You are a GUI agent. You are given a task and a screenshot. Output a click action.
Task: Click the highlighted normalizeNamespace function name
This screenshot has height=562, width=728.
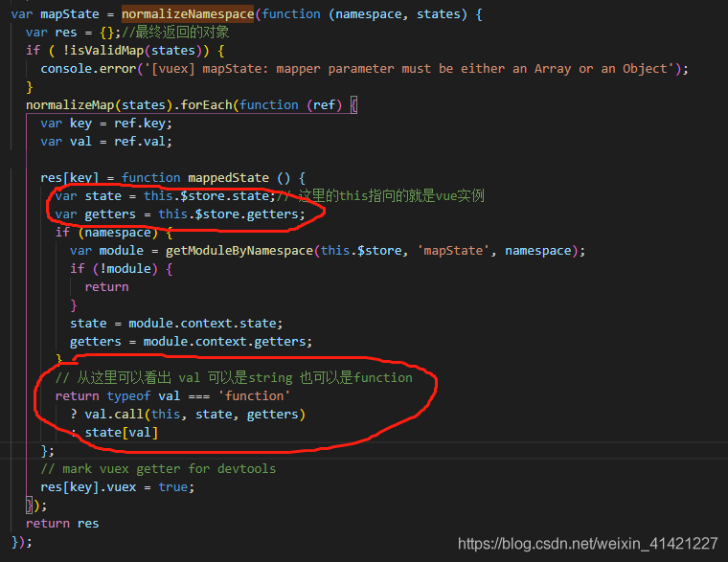(x=188, y=14)
